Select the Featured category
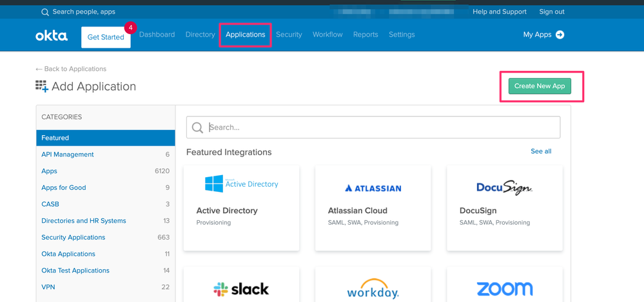 (x=106, y=138)
